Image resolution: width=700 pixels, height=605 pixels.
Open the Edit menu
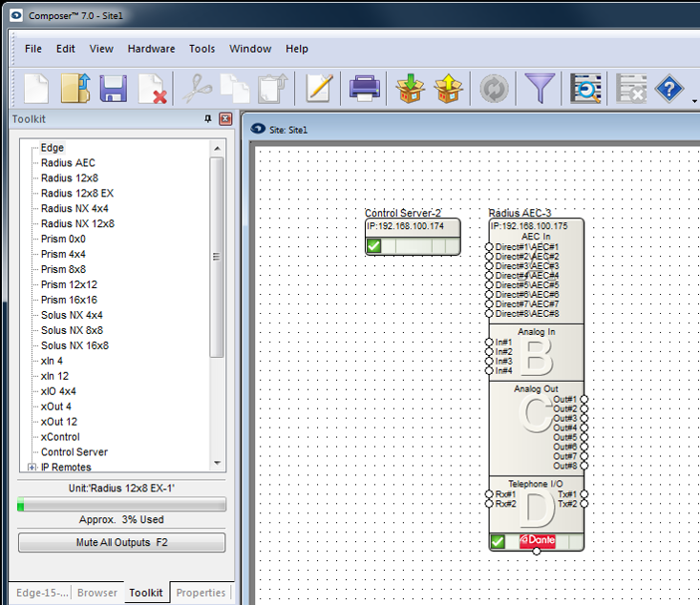coord(65,49)
